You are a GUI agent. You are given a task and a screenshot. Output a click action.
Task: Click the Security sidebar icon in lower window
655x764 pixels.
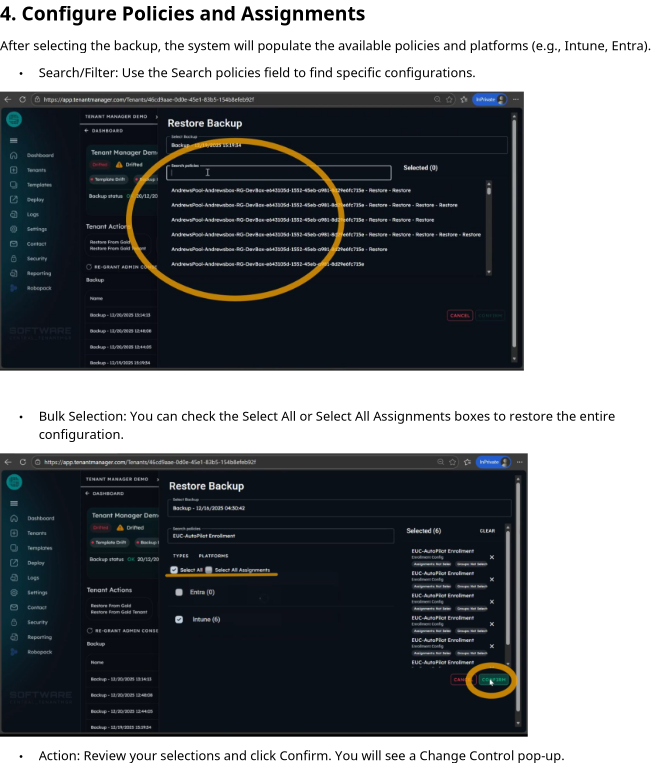coord(14,622)
